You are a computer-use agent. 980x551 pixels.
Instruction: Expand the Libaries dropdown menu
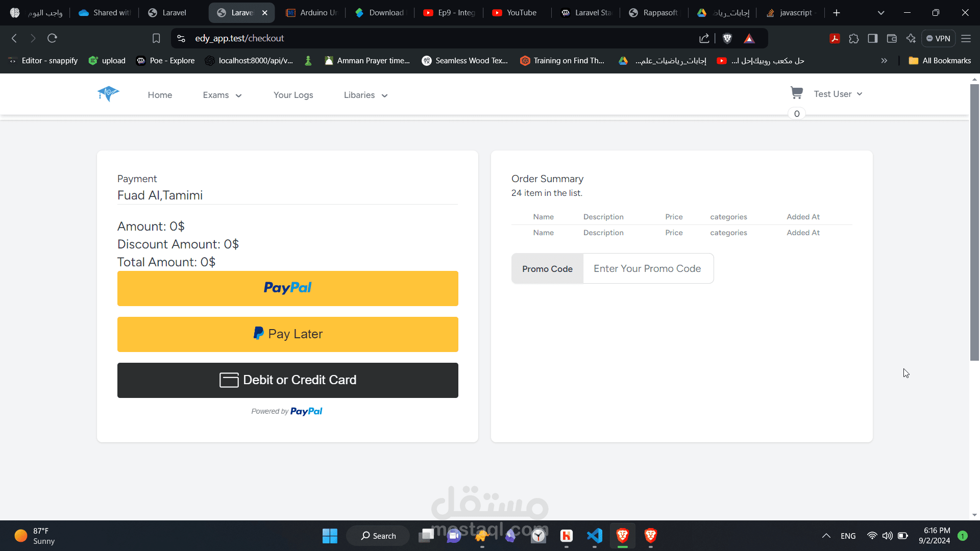(365, 95)
